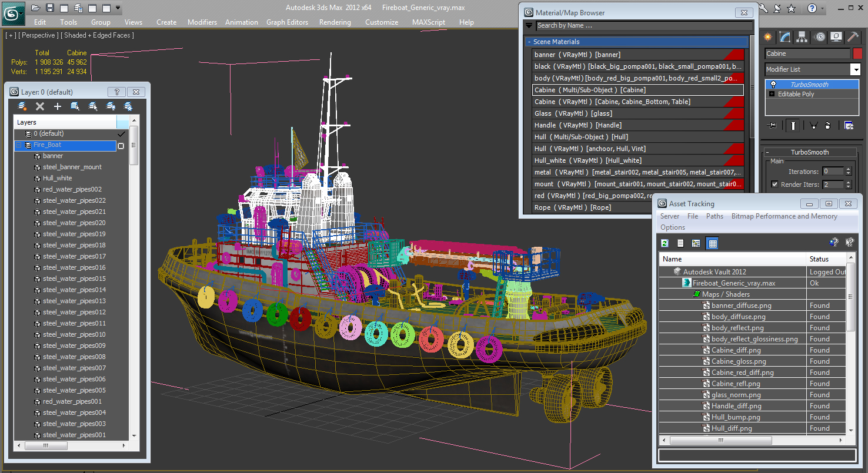Click the Layer dialog help button

[116, 92]
